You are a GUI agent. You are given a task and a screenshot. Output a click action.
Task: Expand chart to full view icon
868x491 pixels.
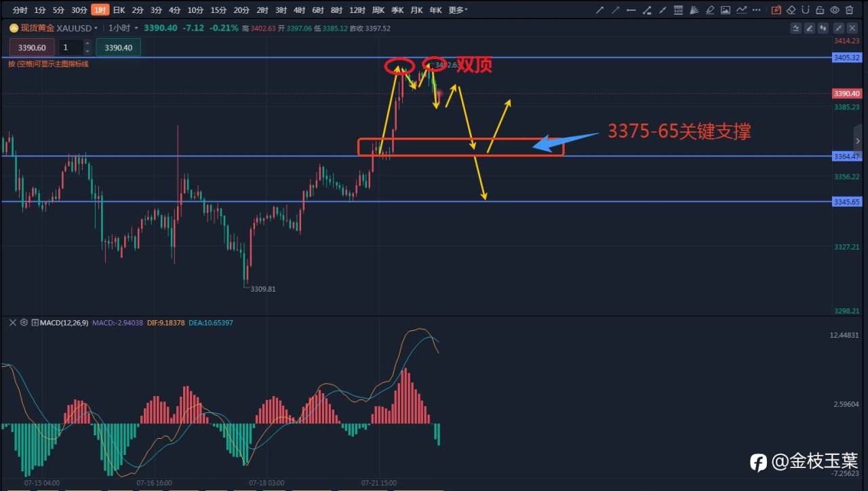pyautogui.click(x=839, y=28)
